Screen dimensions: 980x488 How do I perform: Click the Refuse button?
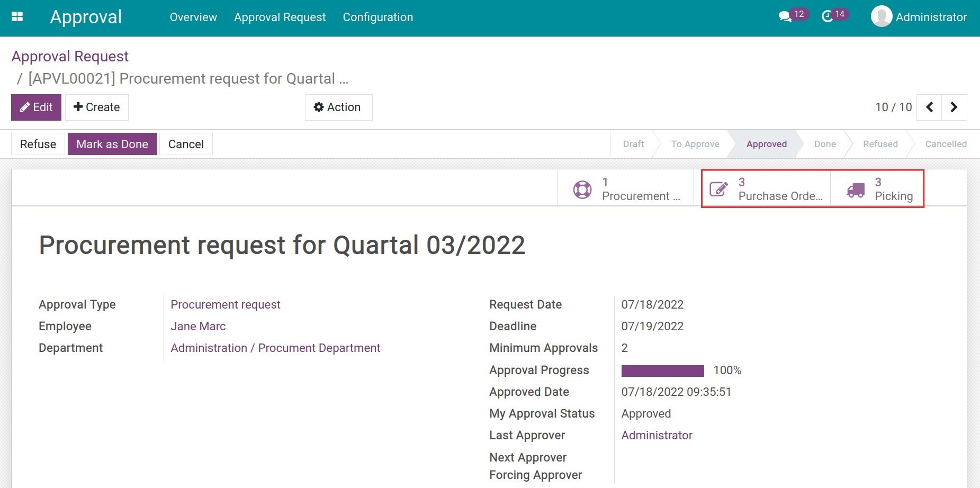click(38, 144)
